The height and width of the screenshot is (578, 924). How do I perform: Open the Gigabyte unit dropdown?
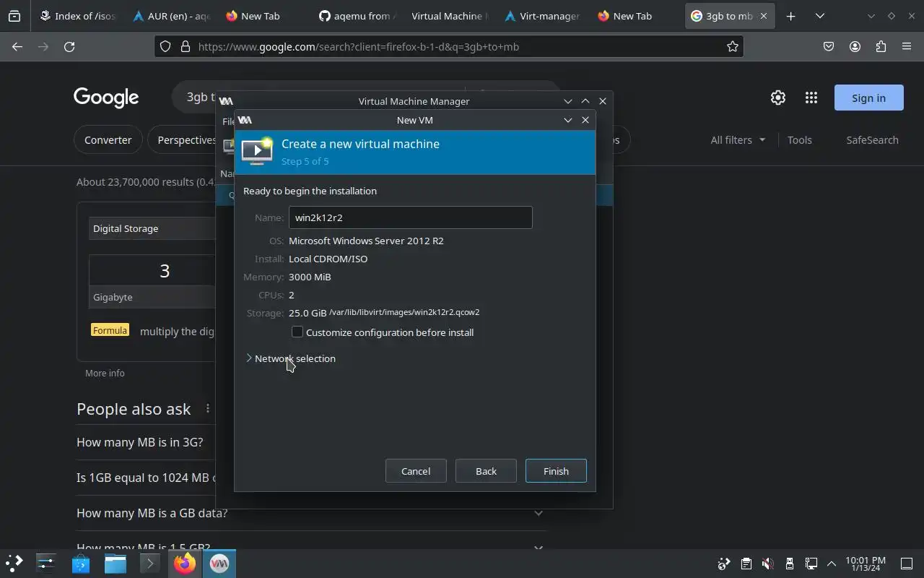click(152, 297)
